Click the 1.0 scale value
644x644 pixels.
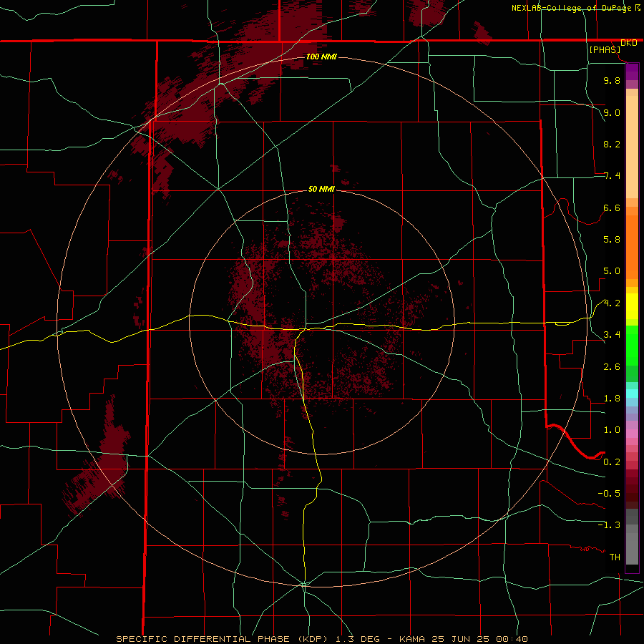click(612, 430)
